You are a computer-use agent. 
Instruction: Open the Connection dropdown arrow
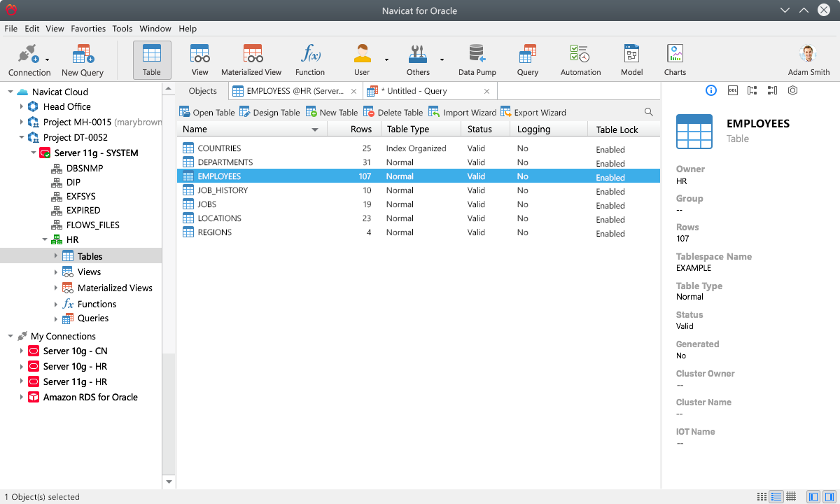[x=47, y=59]
